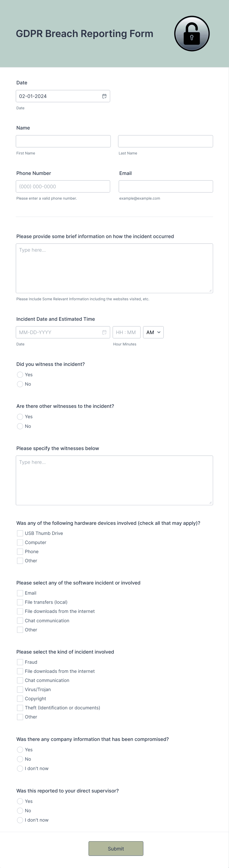229x868 pixels.
Task: Click the incident description text area
Action: click(x=114, y=268)
